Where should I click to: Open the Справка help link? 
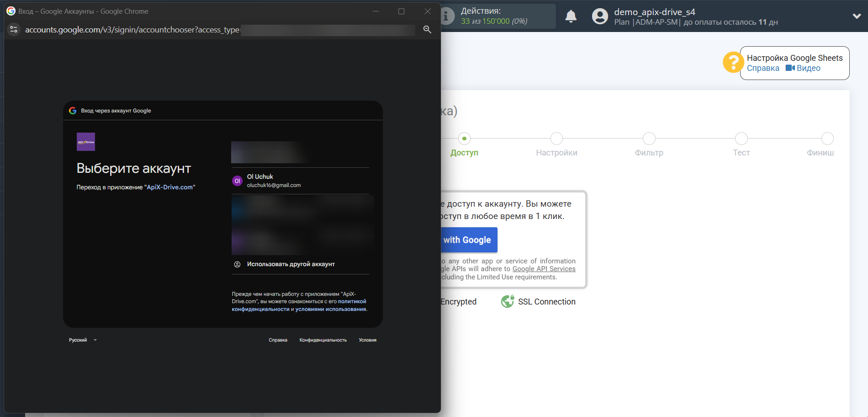tap(763, 68)
